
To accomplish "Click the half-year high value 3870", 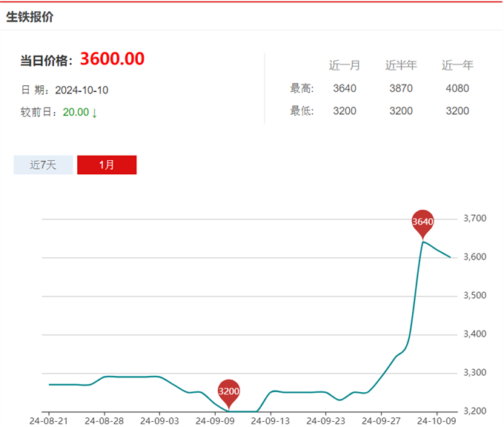I will 401,89.
